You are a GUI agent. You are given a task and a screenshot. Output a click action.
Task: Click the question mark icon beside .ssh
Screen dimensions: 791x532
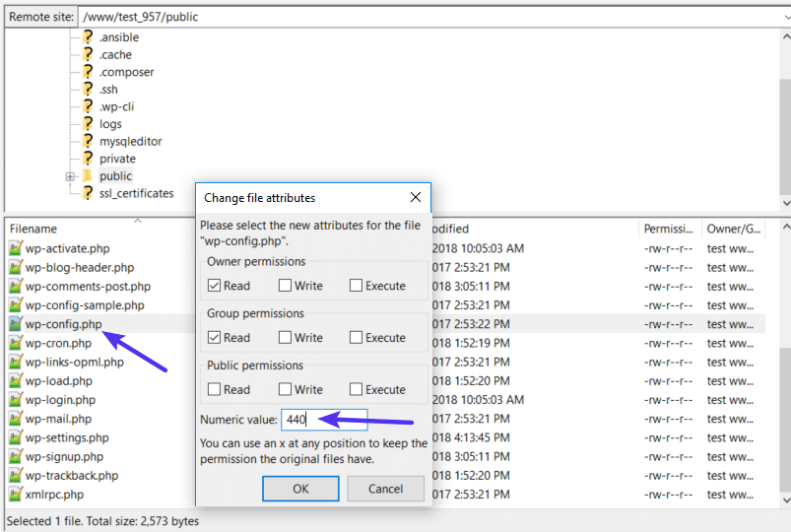coord(87,90)
